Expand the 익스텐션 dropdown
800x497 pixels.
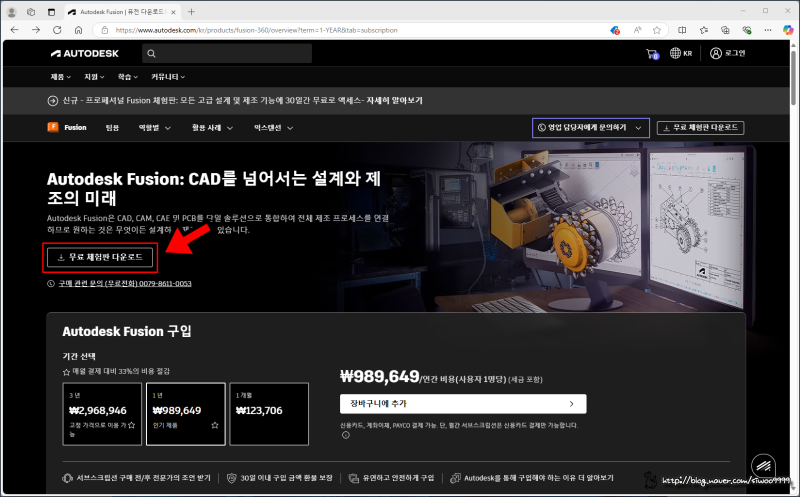[x=273, y=128]
